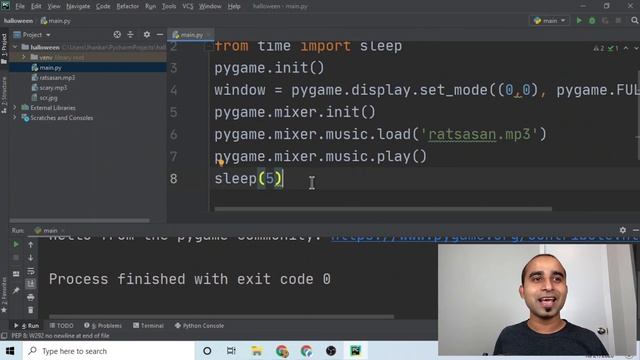
Task: Collapse the halloween project folder
Action: [x=15, y=47]
